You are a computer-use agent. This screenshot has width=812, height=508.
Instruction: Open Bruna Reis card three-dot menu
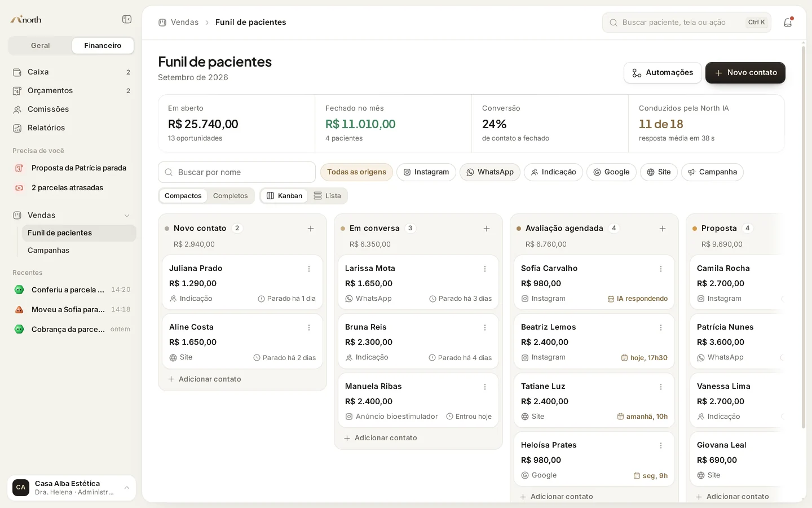[485, 327]
